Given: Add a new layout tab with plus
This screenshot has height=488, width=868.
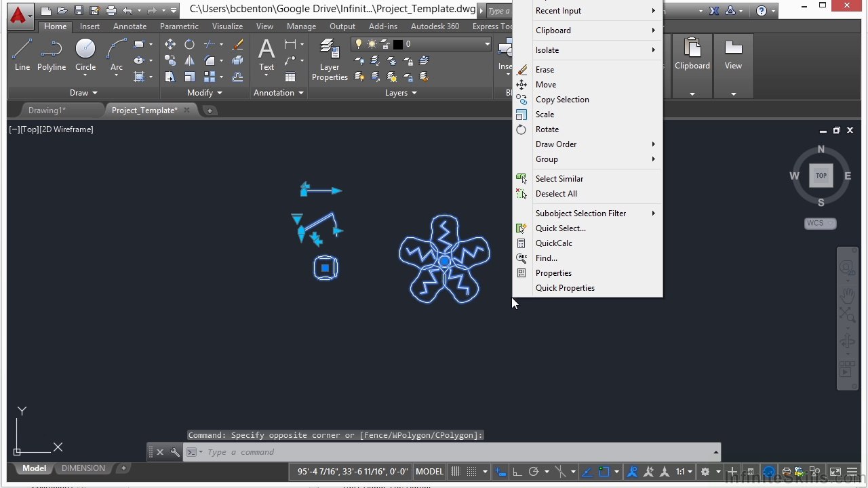Looking at the screenshot, I should 123,468.
